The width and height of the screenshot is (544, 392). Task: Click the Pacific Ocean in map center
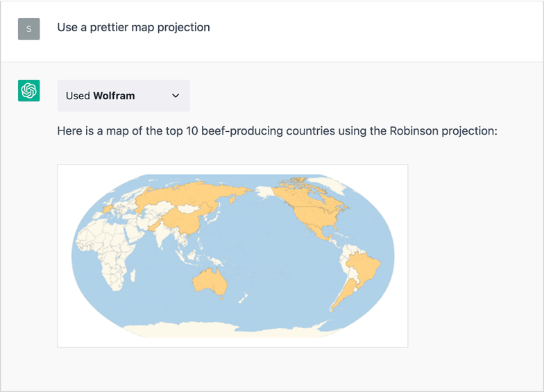264,250
